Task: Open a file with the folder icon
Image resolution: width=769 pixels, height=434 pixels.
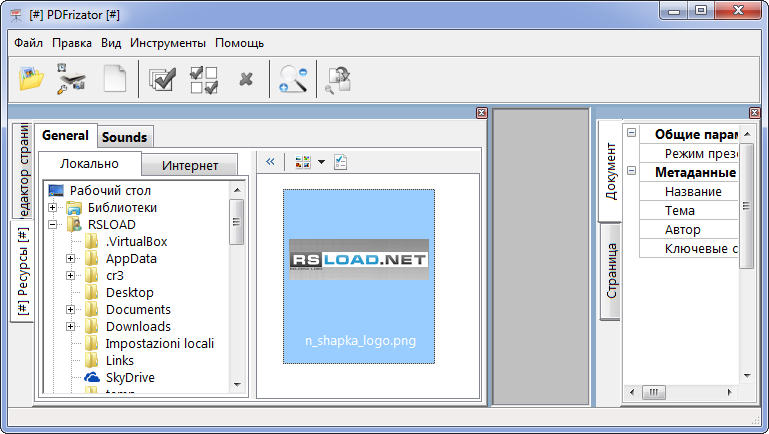Action: coord(31,79)
